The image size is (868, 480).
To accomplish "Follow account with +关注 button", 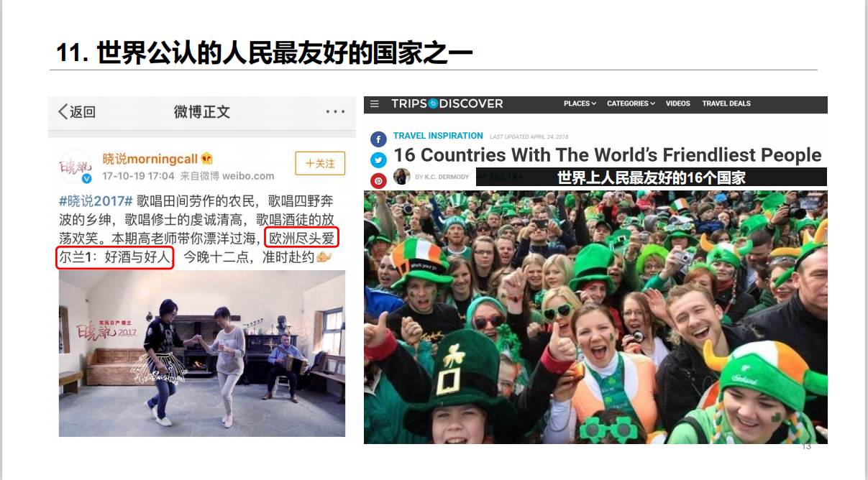I will pyautogui.click(x=320, y=163).
